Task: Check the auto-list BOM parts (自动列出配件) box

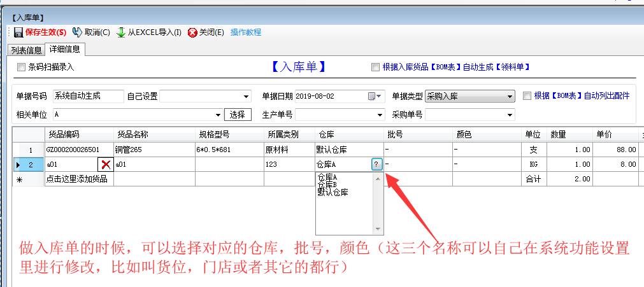Action: pyautogui.click(x=527, y=96)
